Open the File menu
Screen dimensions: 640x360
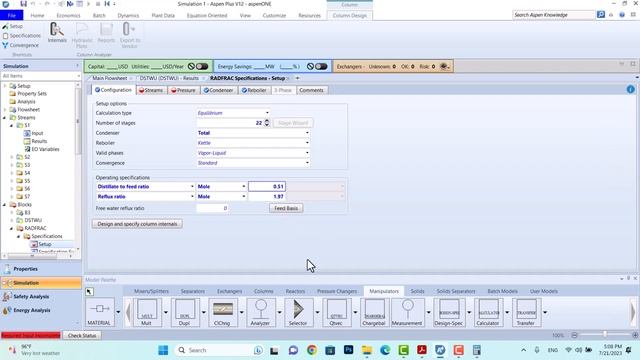click(11, 16)
